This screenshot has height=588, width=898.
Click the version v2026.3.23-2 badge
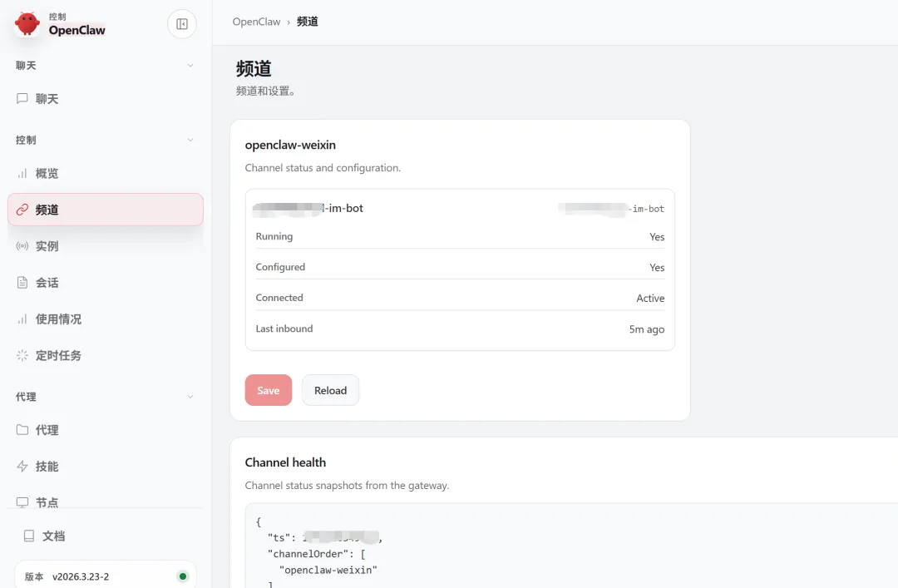106,576
